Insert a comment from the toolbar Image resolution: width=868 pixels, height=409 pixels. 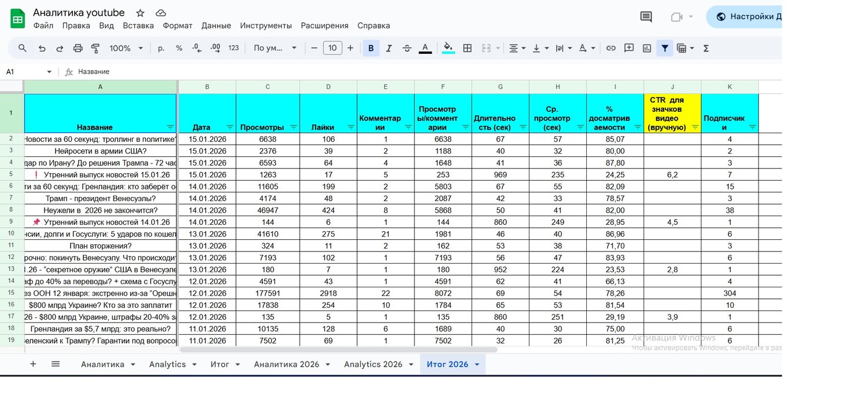(x=629, y=48)
